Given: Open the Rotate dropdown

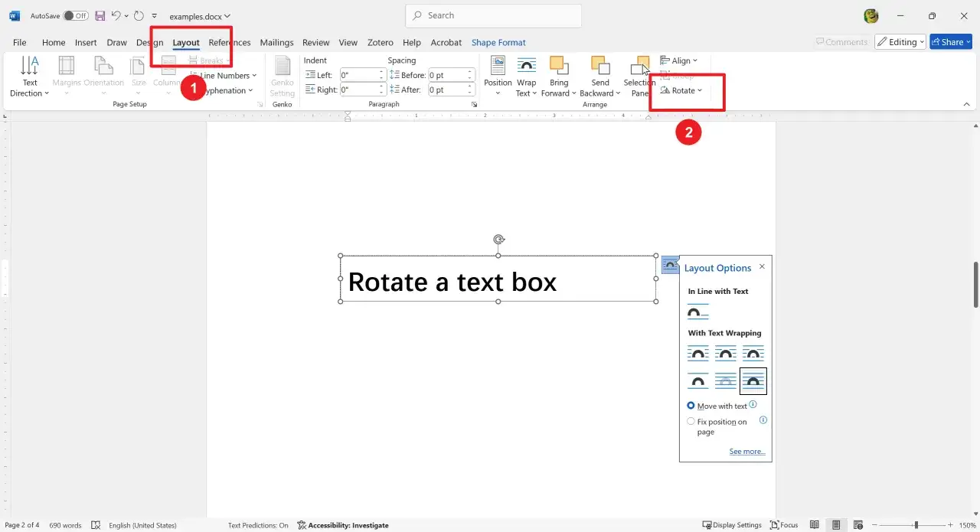Looking at the screenshot, I should pos(681,90).
